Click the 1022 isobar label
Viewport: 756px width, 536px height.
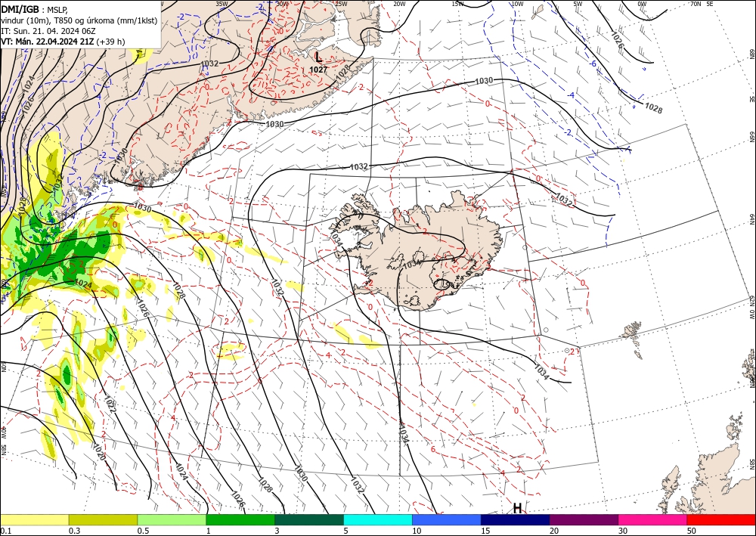110,405
